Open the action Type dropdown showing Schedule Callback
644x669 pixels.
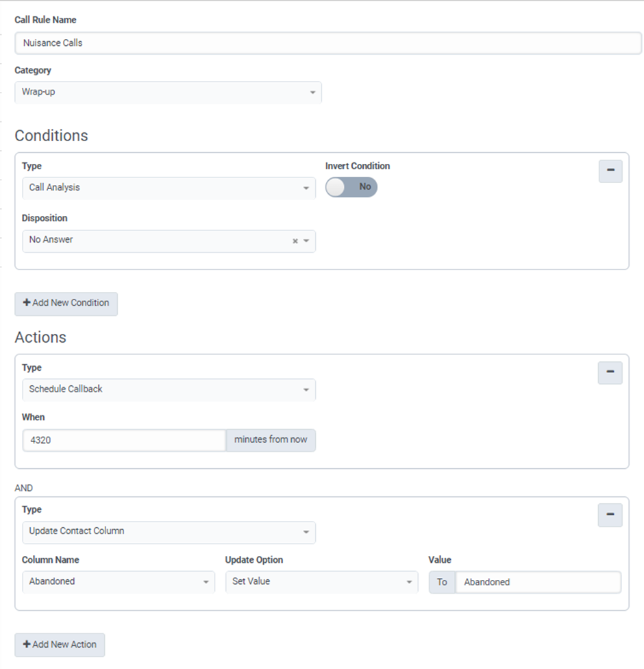click(x=169, y=389)
